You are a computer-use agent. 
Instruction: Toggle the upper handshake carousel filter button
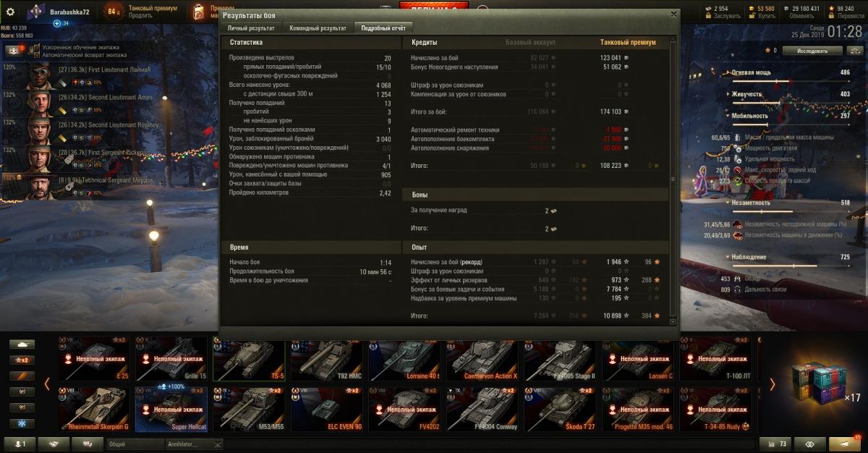[23, 391]
